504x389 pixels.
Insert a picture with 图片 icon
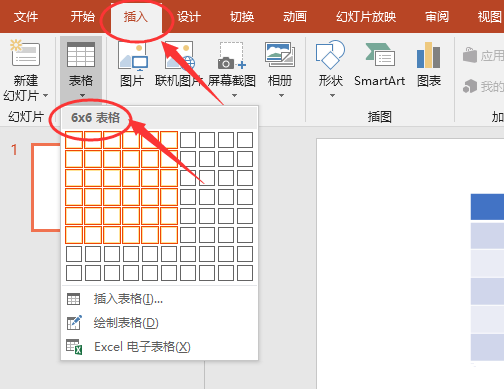[x=133, y=55]
